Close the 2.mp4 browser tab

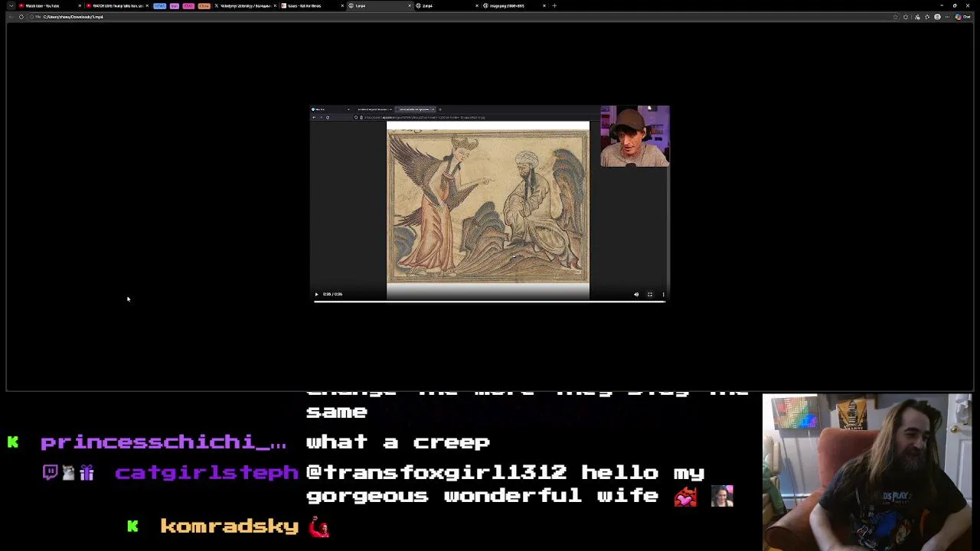(477, 5)
